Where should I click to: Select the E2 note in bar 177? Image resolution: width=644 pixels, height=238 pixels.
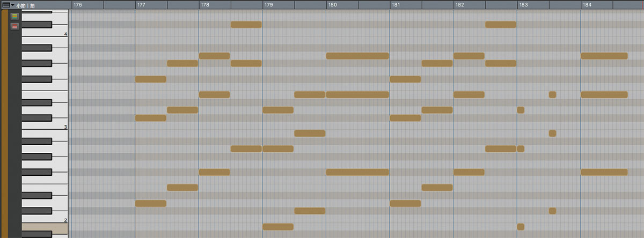(182, 188)
